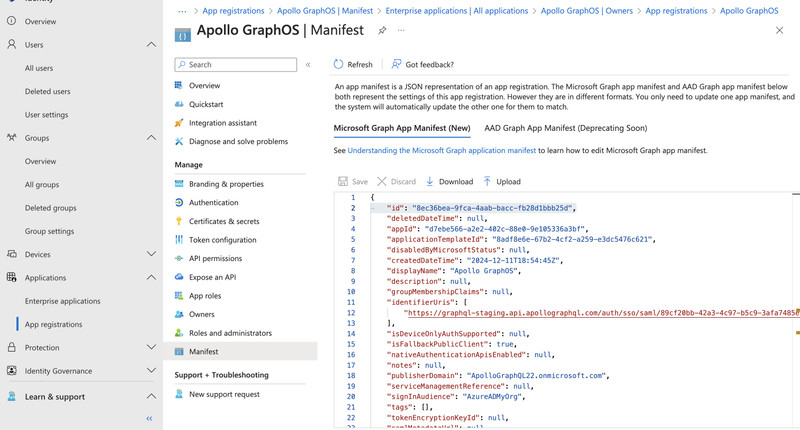Click the Authentication loop icon
Viewport: 800px width, 430px height.
pos(179,203)
